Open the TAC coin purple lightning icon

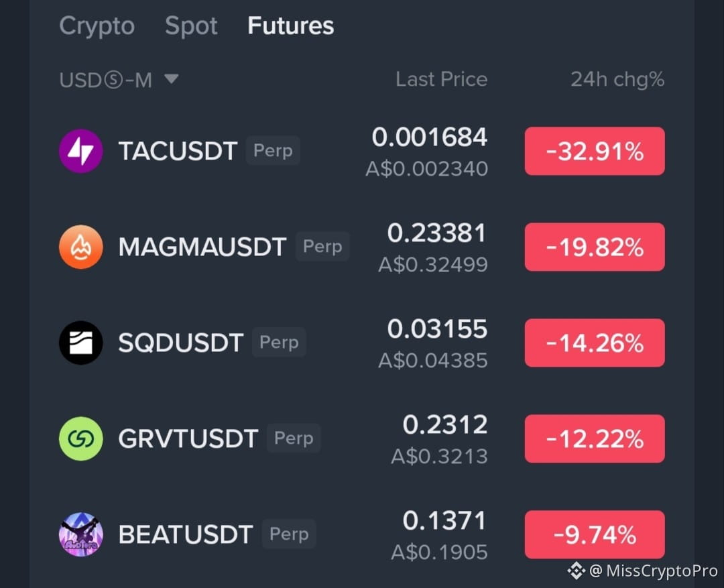click(x=81, y=151)
